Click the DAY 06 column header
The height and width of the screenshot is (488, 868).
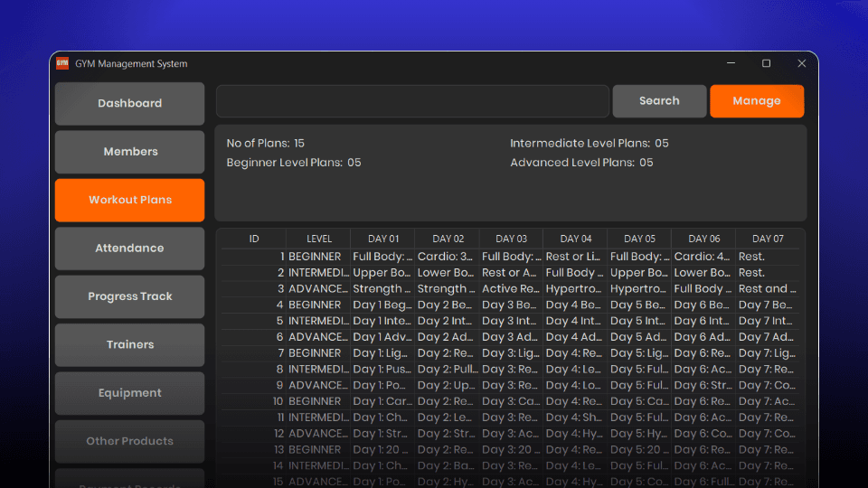[x=703, y=239]
